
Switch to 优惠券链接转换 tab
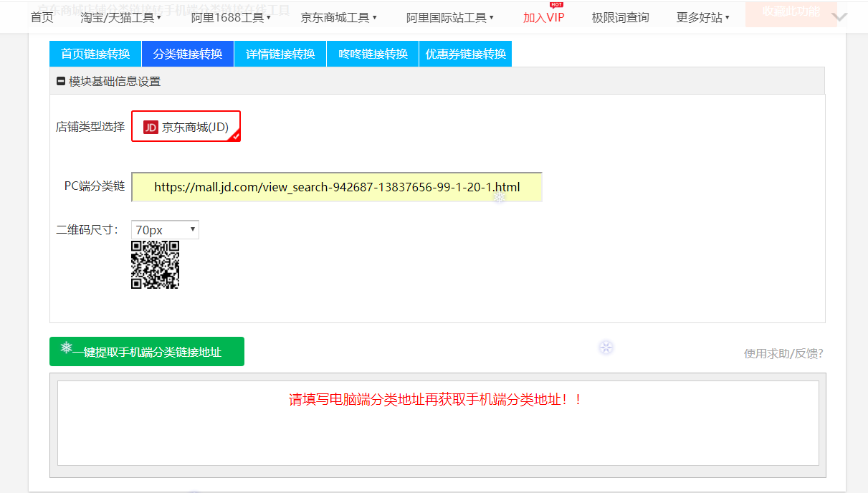(465, 54)
